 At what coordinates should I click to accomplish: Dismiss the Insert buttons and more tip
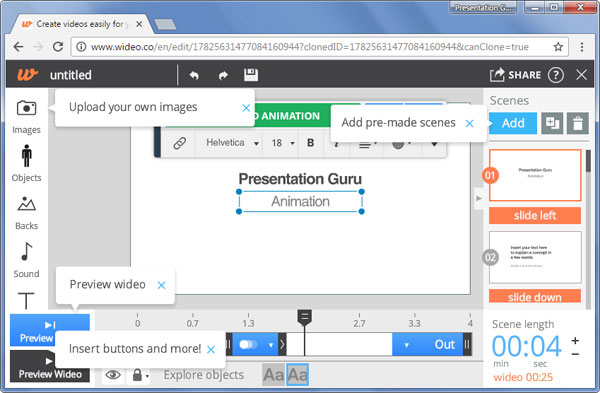tap(211, 349)
